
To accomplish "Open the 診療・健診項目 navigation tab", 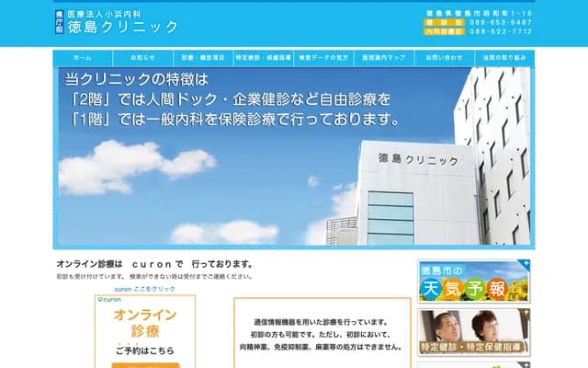I will 203,58.
